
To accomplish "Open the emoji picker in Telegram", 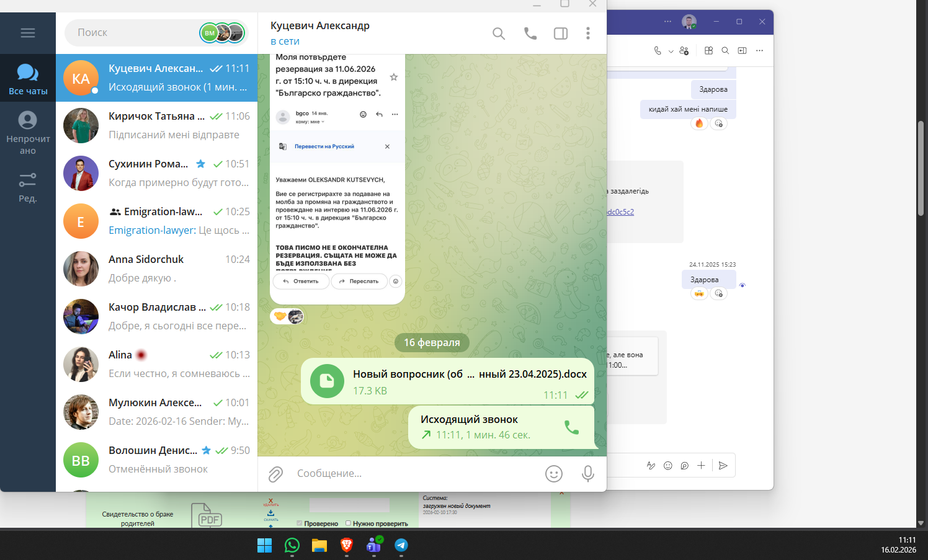I will pos(554,474).
